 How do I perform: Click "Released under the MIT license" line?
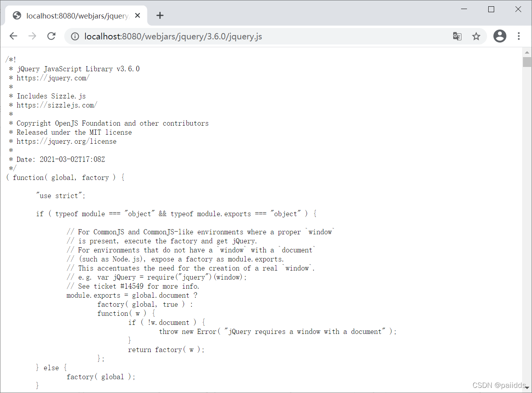click(x=74, y=132)
